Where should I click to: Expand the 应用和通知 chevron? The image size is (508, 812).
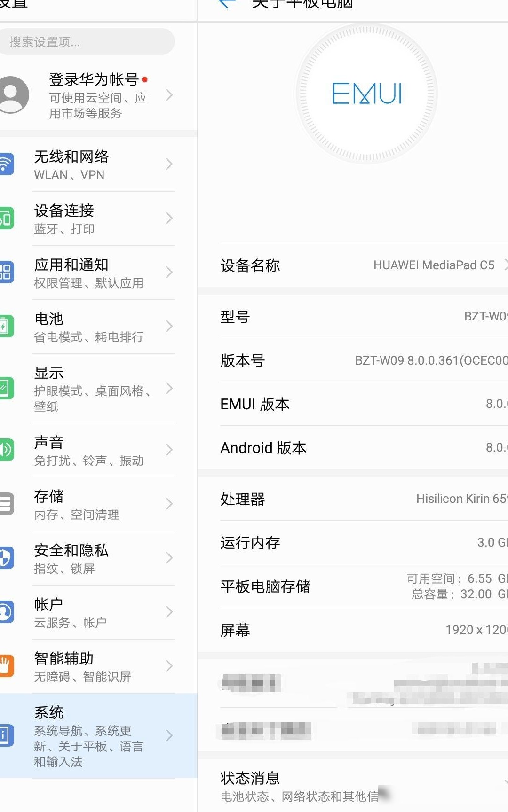[x=169, y=272]
